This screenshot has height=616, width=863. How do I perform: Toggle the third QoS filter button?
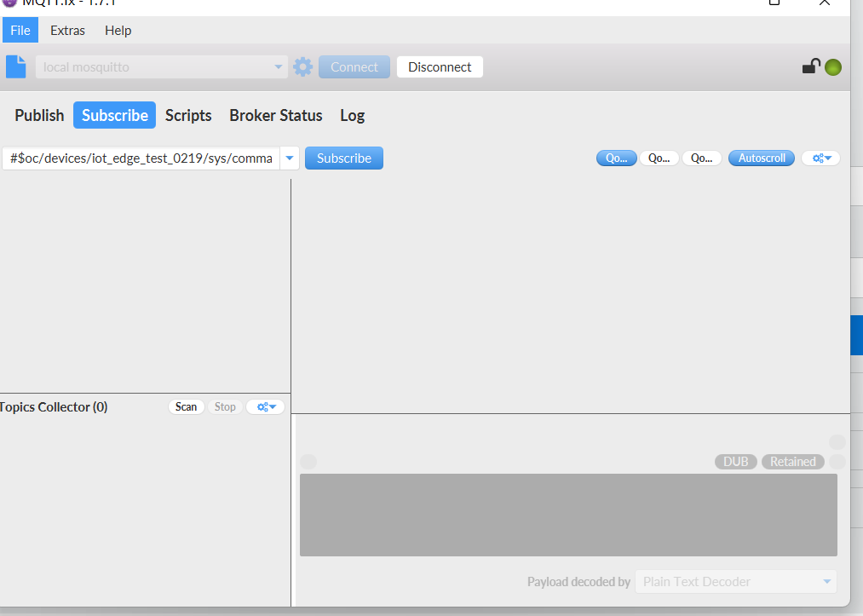(x=702, y=158)
